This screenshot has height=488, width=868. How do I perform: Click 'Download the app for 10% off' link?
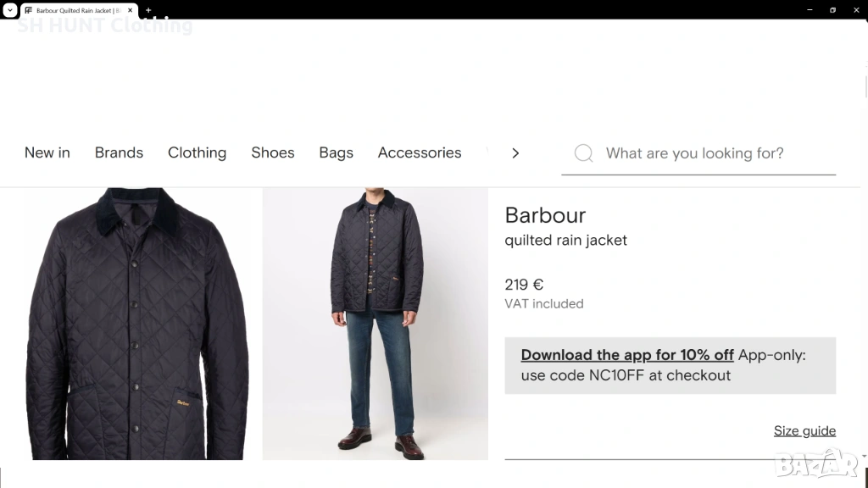point(627,355)
